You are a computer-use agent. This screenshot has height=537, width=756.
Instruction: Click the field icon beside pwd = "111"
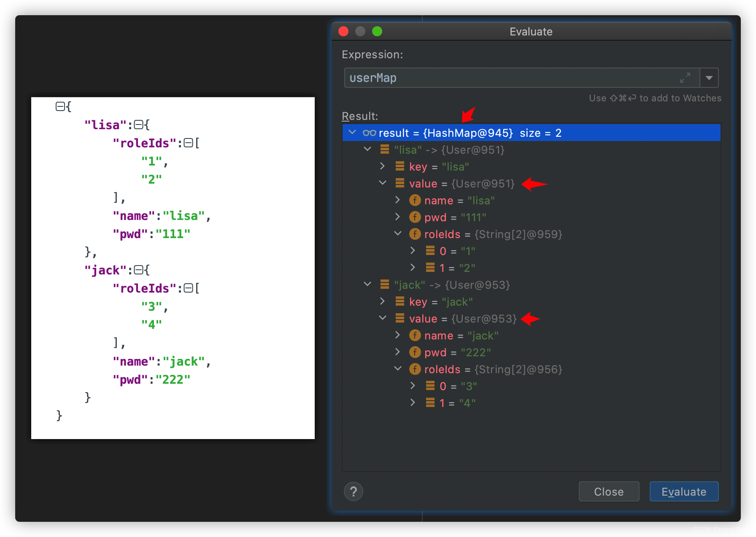coord(415,217)
